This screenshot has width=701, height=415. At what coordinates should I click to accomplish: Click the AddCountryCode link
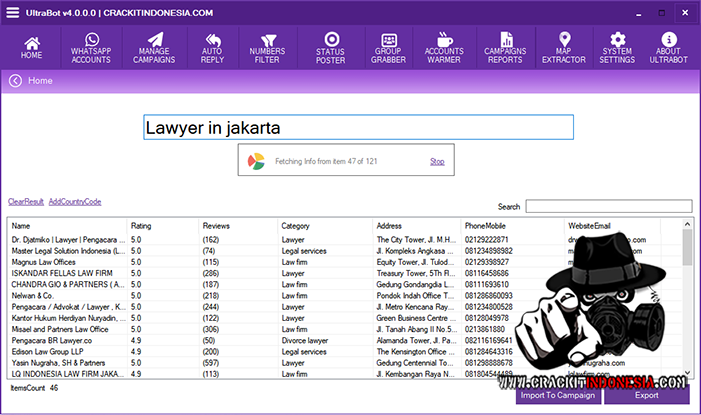75,202
